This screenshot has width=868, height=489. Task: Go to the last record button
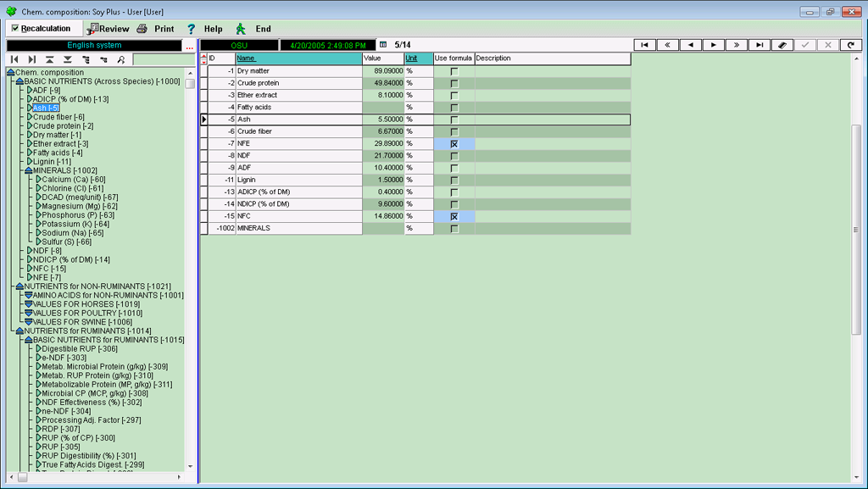tap(760, 45)
